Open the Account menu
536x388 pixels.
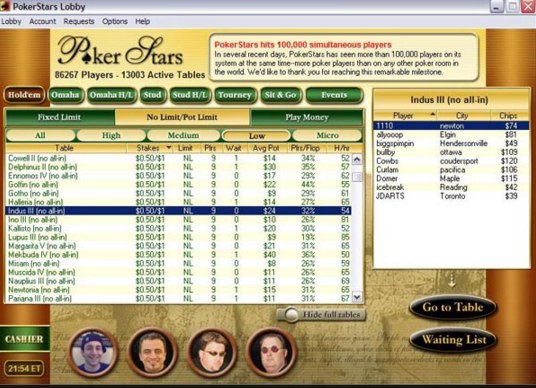42,21
